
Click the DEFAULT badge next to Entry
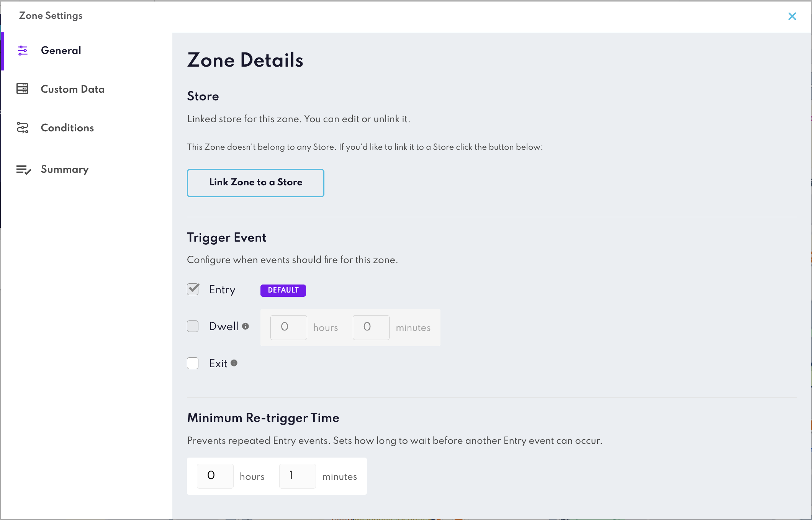coord(283,290)
